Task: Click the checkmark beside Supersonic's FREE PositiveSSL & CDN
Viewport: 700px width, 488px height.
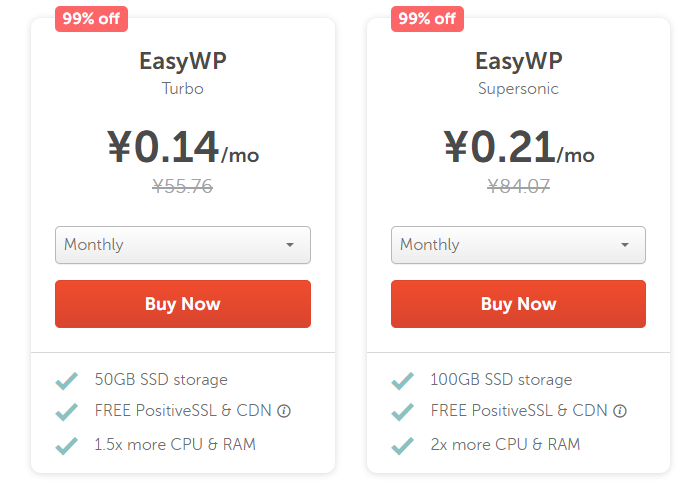Action: pos(402,412)
